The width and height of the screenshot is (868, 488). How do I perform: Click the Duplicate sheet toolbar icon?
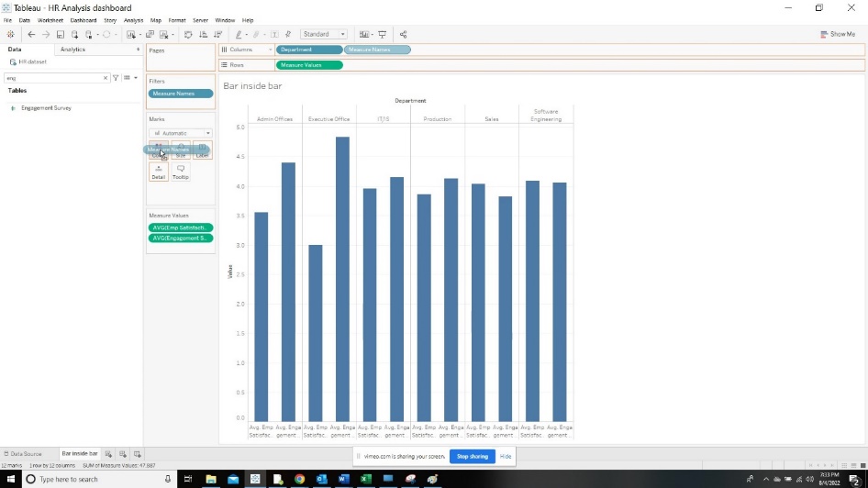point(150,34)
